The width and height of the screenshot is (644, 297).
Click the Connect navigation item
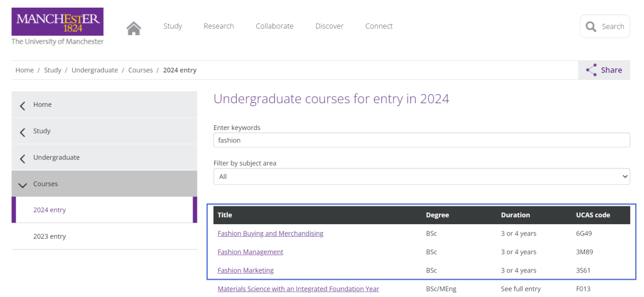[379, 26]
